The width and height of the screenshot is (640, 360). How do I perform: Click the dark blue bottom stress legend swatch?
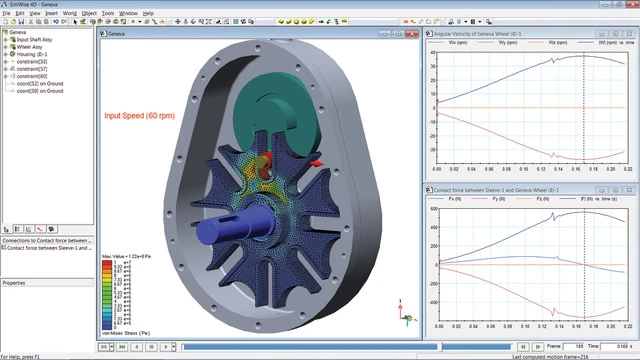point(107,327)
